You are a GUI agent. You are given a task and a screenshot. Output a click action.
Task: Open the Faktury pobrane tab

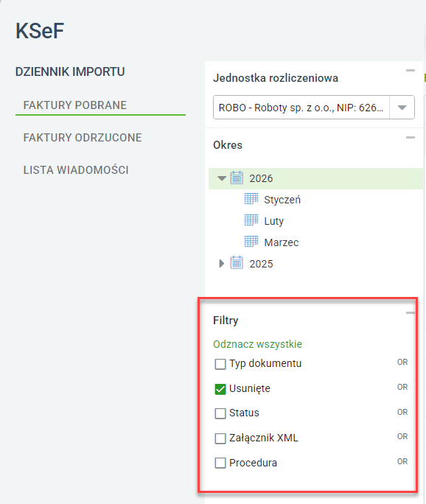click(x=75, y=105)
